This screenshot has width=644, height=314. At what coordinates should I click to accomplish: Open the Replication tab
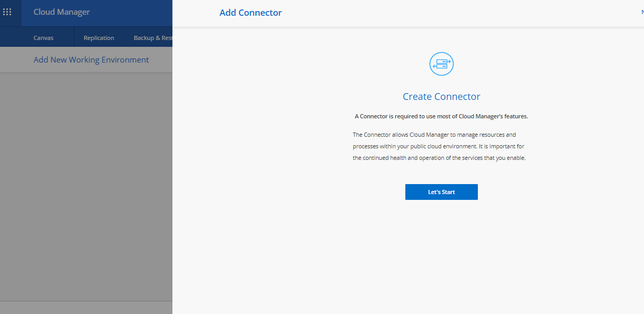click(99, 38)
